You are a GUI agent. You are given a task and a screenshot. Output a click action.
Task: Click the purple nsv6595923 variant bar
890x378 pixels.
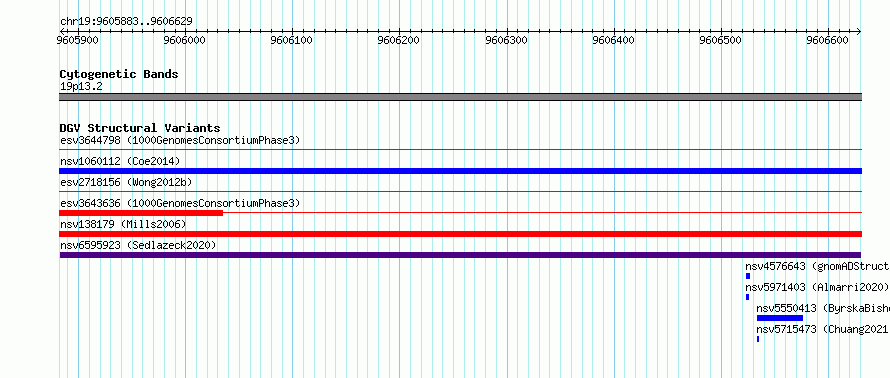click(x=460, y=255)
